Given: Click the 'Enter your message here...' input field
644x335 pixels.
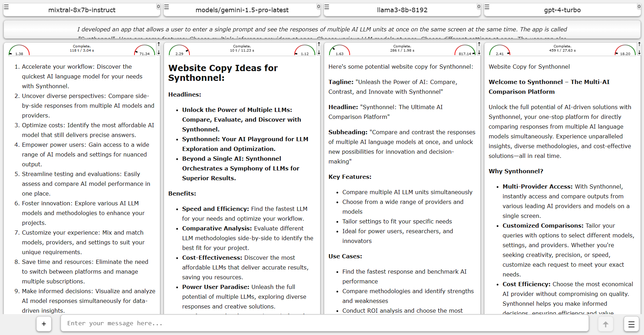Looking at the screenshot, I should (x=325, y=323).
